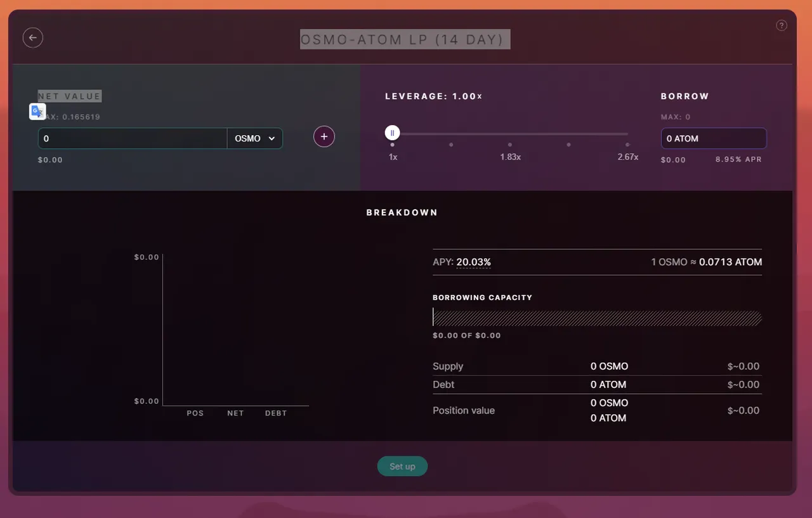Image resolution: width=812 pixels, height=518 pixels.
Task: Focus the net value amount input
Action: coord(133,138)
